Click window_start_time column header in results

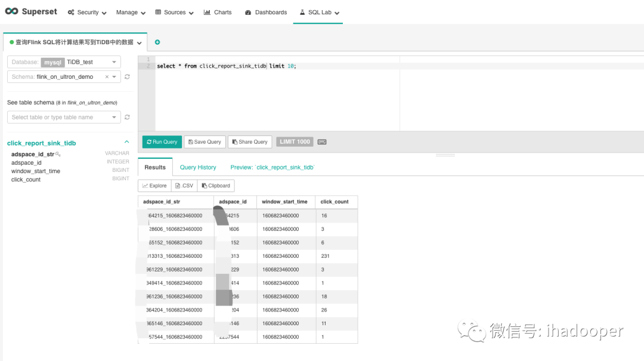tap(284, 202)
